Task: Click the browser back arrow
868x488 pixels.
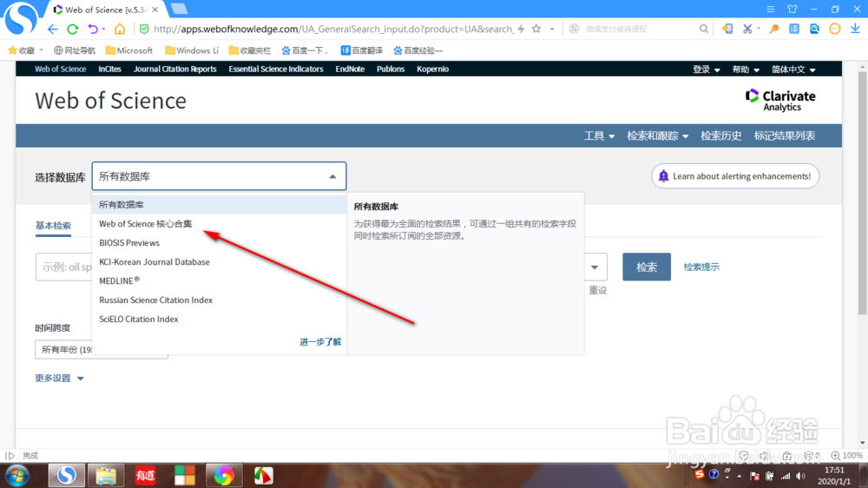Action: point(52,29)
